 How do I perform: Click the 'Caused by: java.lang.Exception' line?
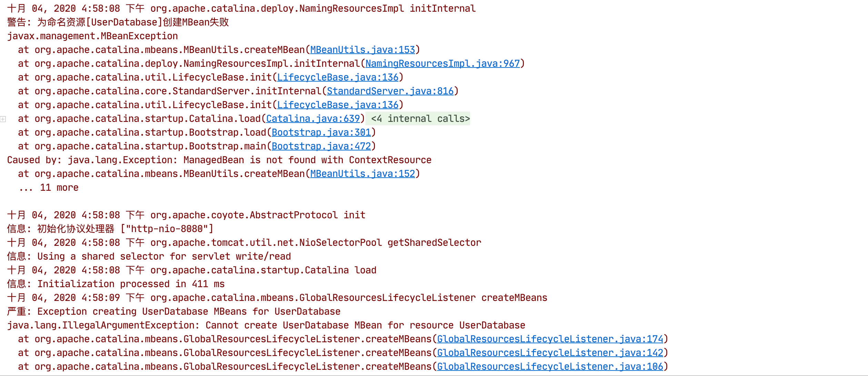point(219,160)
